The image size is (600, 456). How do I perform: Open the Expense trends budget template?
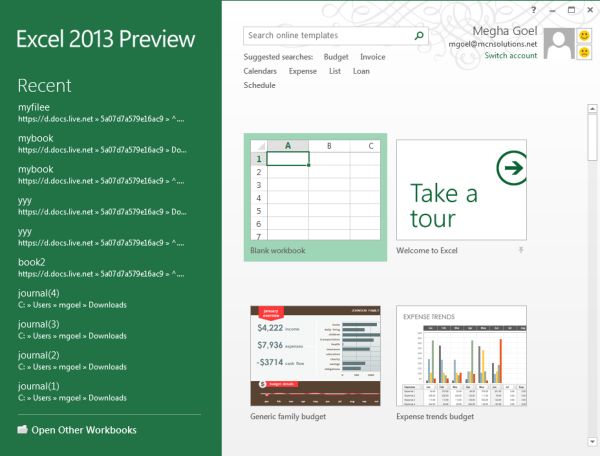(461, 355)
